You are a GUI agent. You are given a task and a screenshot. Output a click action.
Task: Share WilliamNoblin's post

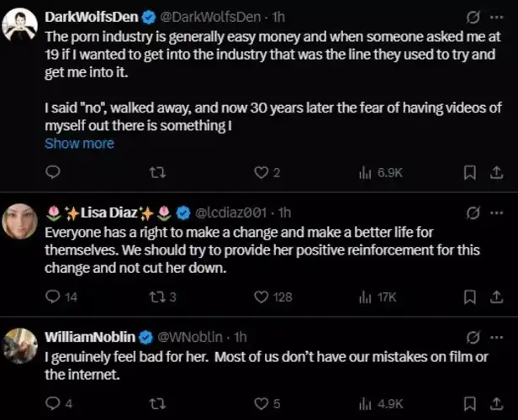pyautogui.click(x=495, y=403)
